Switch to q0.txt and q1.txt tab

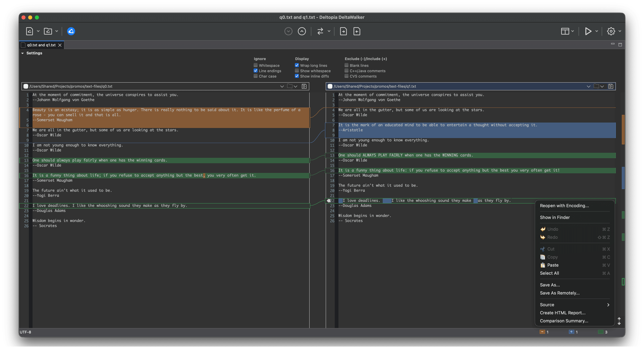(41, 45)
